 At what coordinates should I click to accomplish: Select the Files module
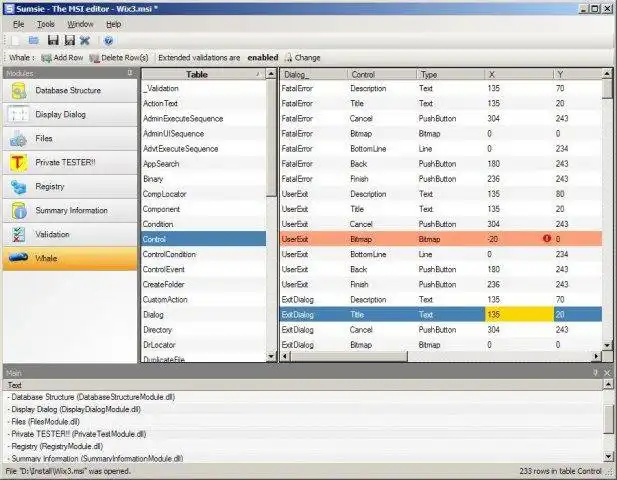[70, 138]
